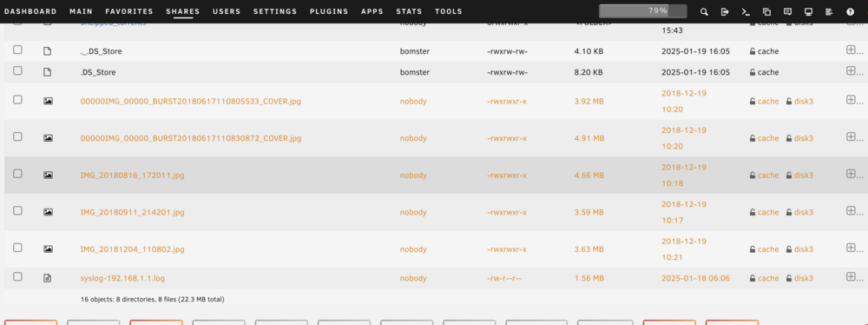868x325 pixels.
Task: Open the STATS tab
Action: tap(409, 11)
